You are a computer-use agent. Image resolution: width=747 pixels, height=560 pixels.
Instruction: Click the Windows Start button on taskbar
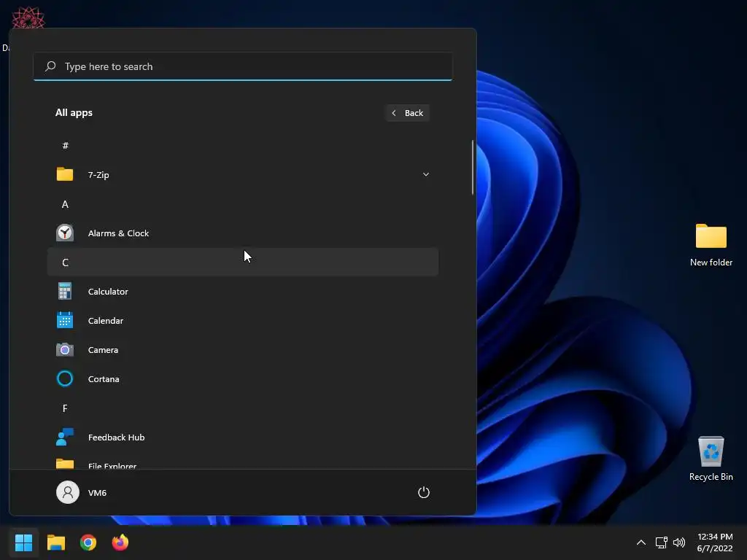23,542
